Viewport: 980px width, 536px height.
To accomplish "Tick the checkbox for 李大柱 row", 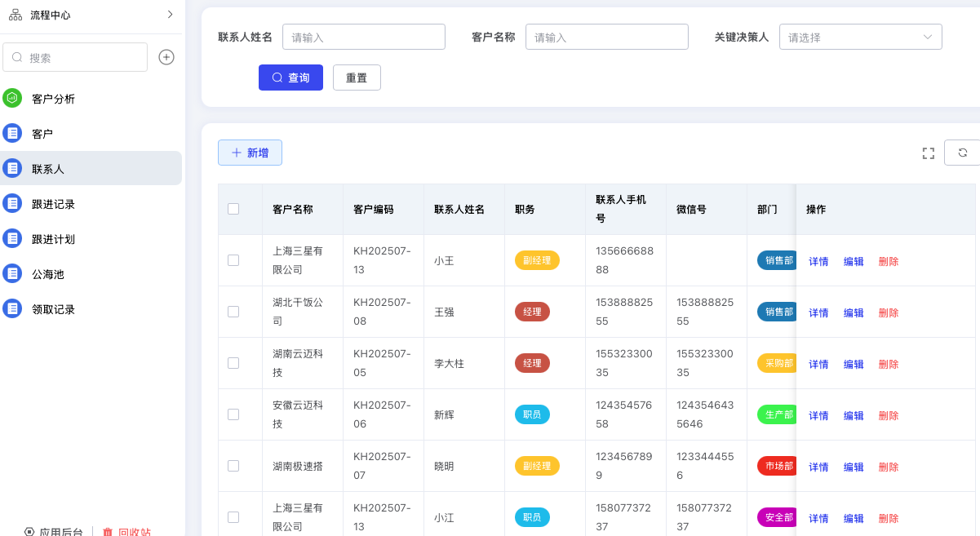I will tap(233, 363).
